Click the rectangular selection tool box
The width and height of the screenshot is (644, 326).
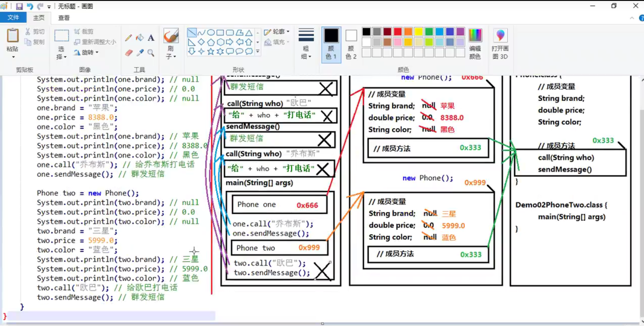(x=61, y=36)
